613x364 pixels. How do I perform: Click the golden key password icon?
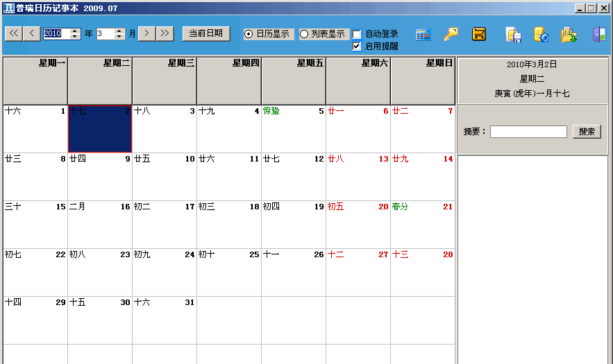coord(451,35)
